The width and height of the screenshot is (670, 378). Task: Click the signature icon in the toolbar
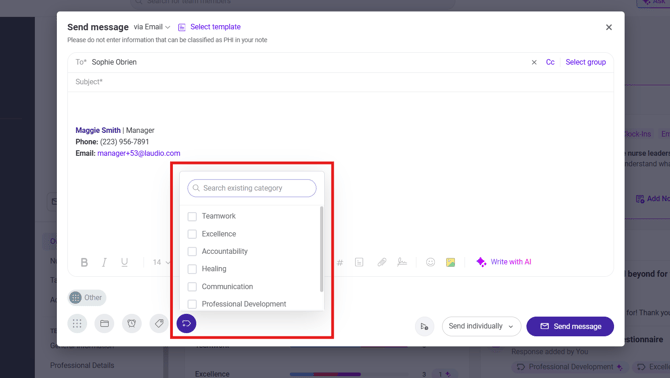(x=402, y=262)
